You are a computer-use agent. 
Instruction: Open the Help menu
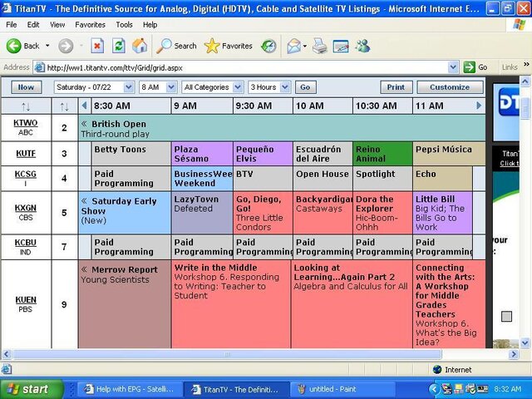[150, 25]
